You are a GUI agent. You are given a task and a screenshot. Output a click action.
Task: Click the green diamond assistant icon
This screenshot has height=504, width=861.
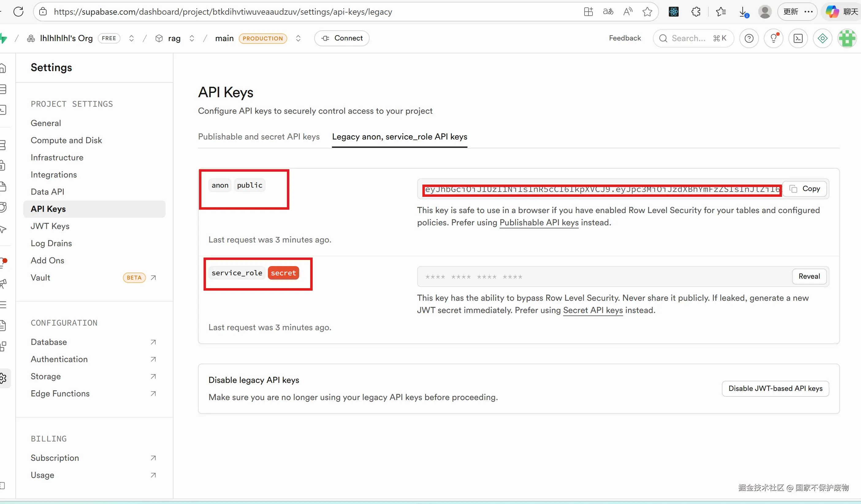822,38
